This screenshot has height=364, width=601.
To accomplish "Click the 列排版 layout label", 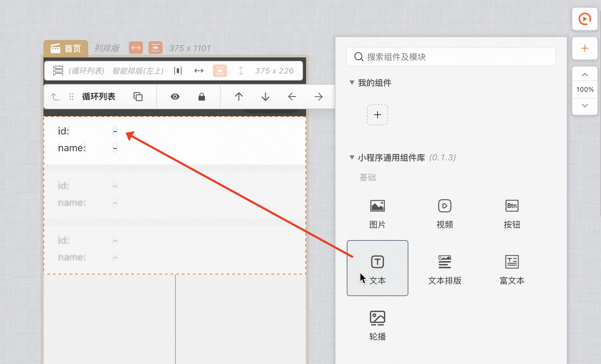I will [x=107, y=48].
